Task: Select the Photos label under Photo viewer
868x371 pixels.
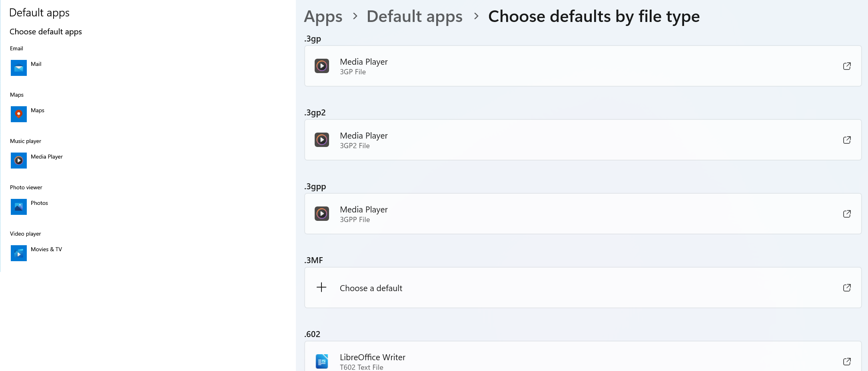Action: pos(39,203)
